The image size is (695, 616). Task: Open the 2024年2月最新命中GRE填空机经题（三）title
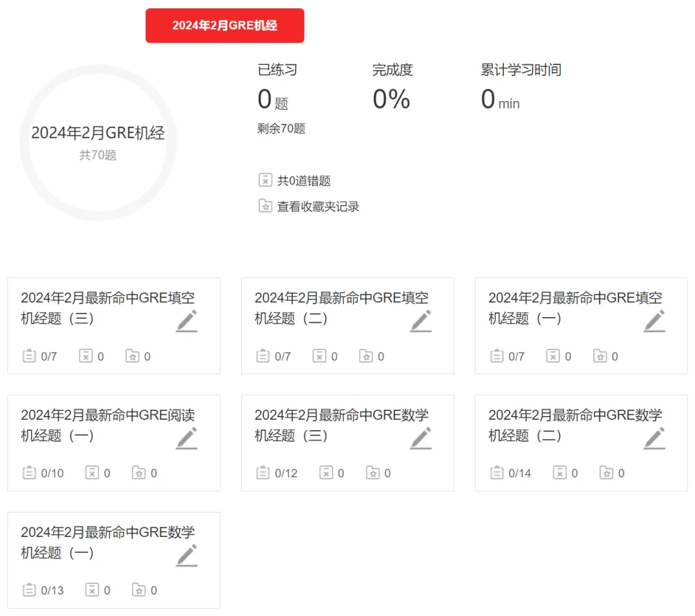(x=107, y=308)
